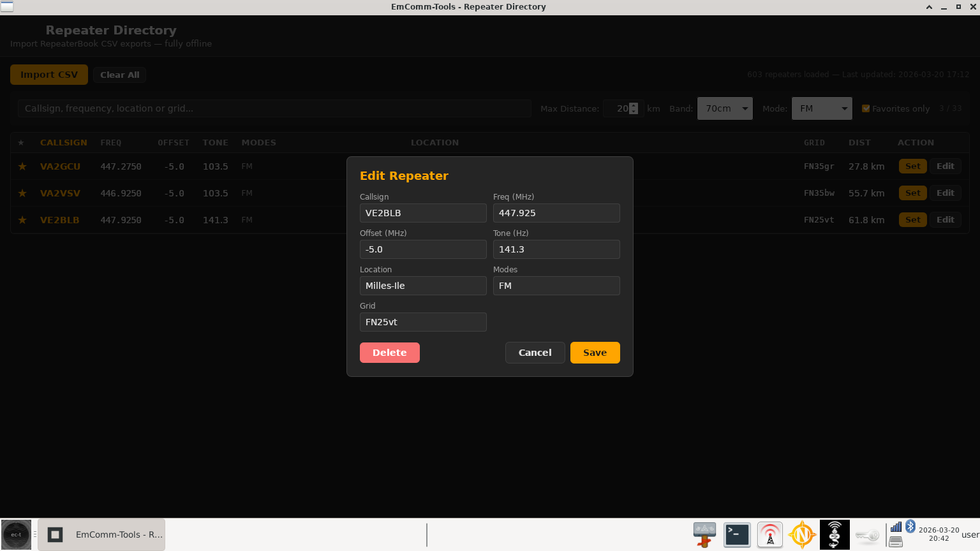The image size is (980, 551).
Task: Open the terminal from the taskbar
Action: (737, 534)
